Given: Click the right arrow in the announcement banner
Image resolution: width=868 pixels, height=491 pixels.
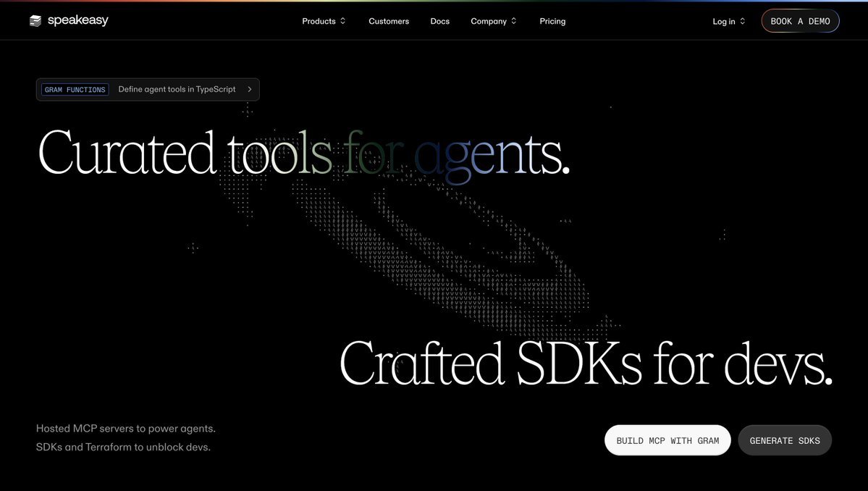Looking at the screenshot, I should [250, 90].
